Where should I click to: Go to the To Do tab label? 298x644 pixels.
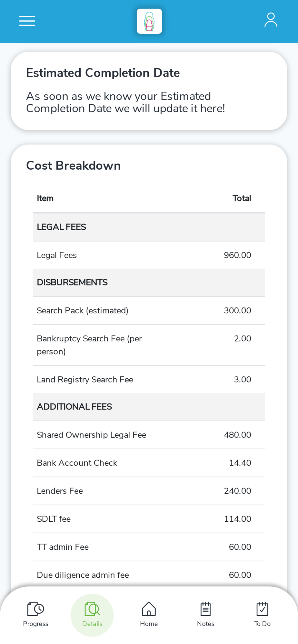pyautogui.click(x=262, y=624)
